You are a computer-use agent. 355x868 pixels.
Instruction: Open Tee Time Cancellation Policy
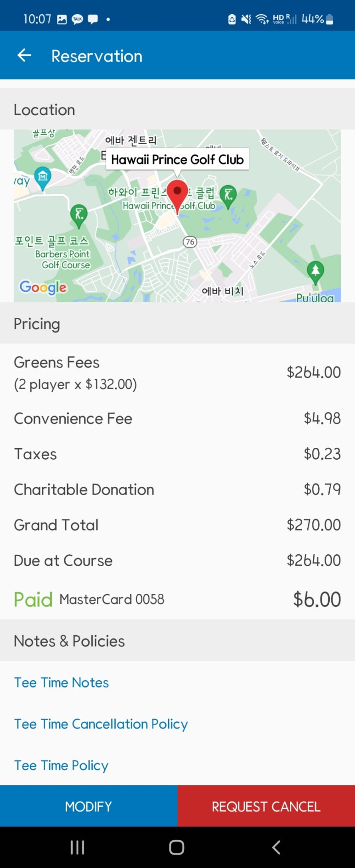[x=101, y=724]
